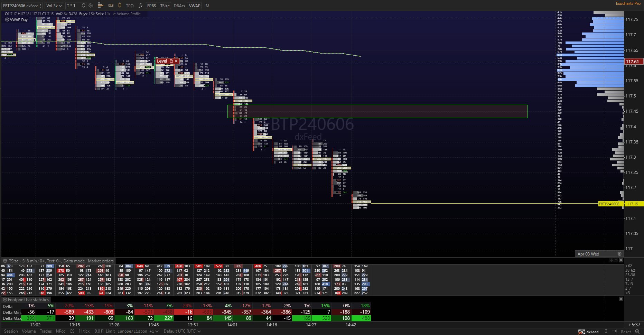Click the Level label on the chart
Image resolution: width=644 pixels, height=335 pixels.
[x=162, y=61]
